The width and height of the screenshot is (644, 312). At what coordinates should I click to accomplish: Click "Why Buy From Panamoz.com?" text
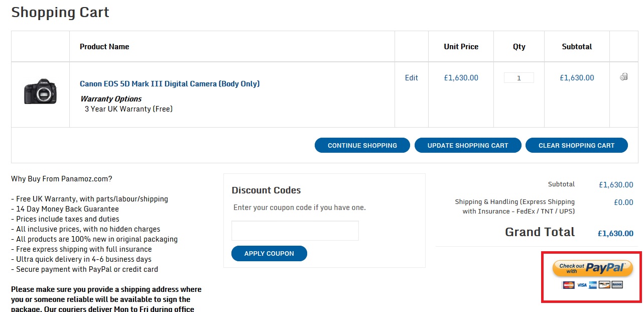62,179
